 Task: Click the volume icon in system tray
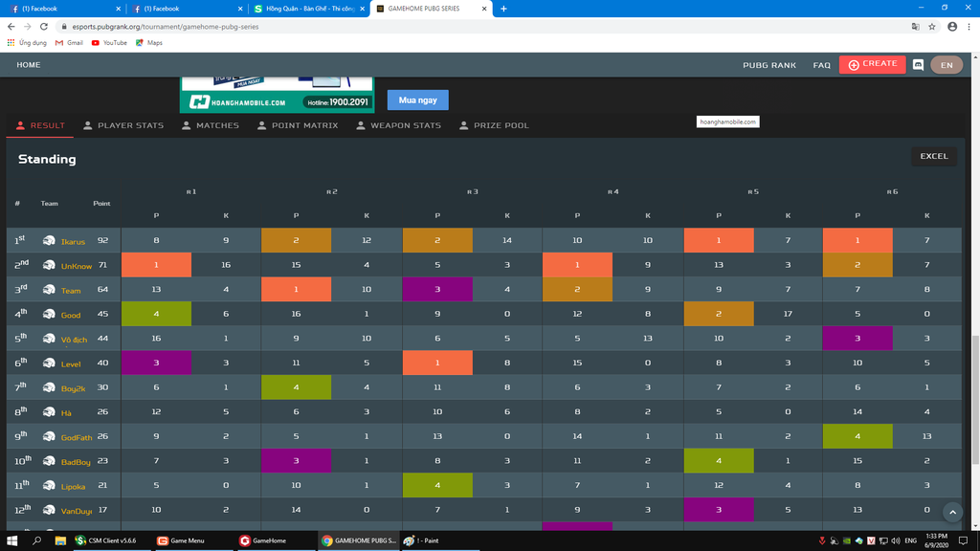[896, 540]
